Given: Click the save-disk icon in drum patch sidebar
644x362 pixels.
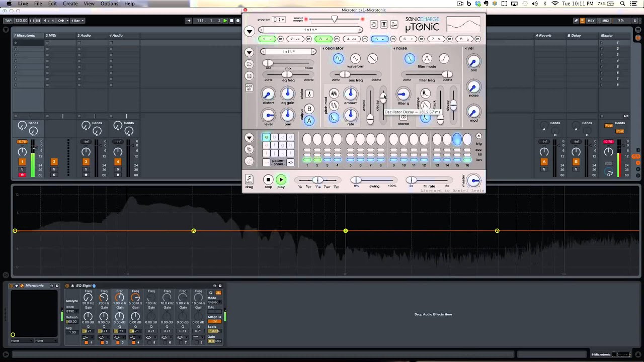Looking at the screenshot, I should pos(249,76).
